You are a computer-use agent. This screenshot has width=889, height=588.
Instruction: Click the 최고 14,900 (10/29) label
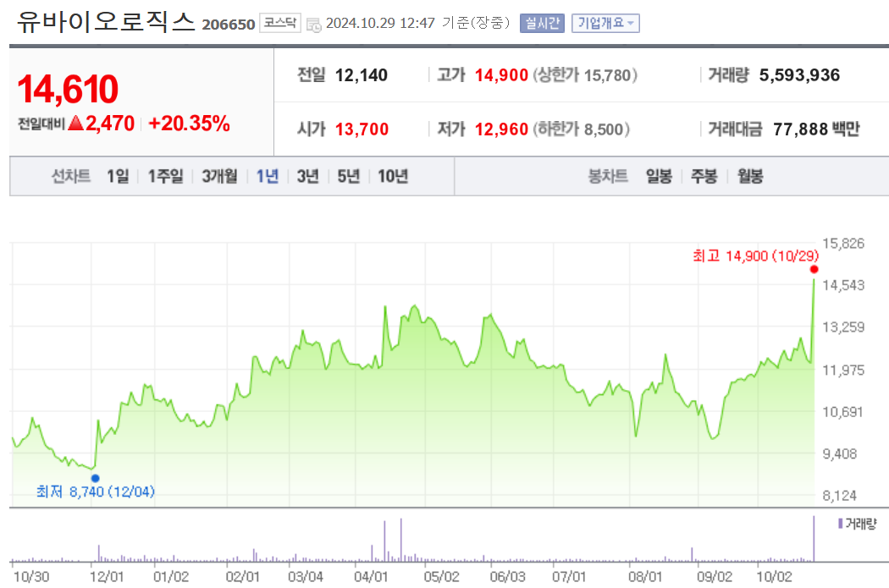click(756, 256)
